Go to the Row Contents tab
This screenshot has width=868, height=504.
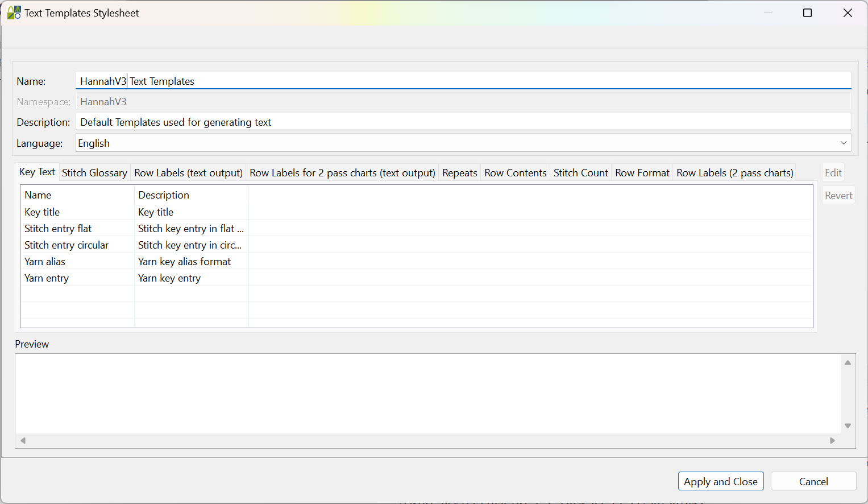(515, 173)
